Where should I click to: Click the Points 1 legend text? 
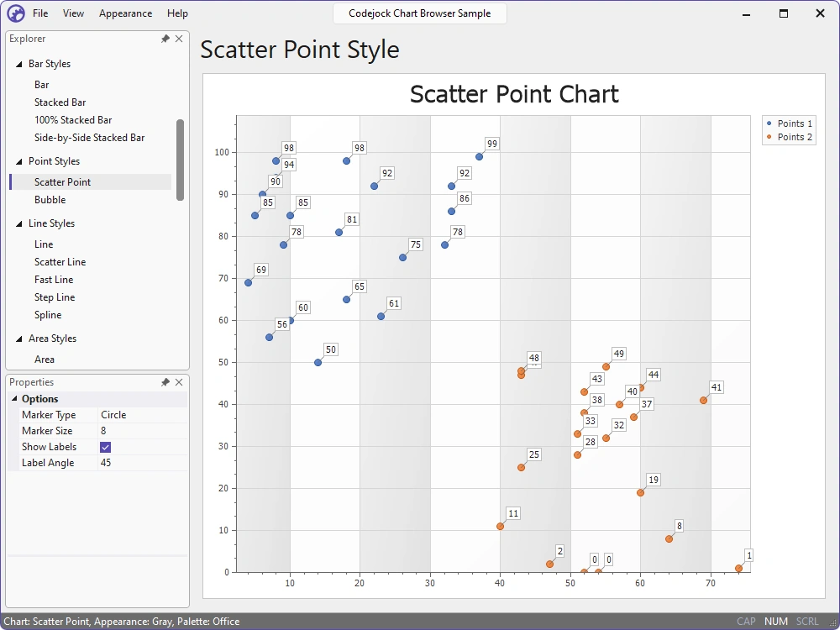point(795,123)
